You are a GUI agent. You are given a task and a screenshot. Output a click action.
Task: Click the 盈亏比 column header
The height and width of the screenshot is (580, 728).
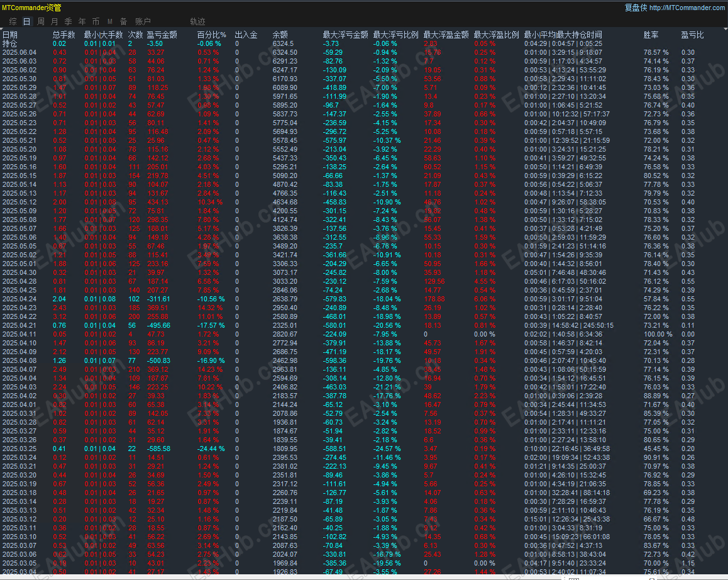tap(692, 35)
